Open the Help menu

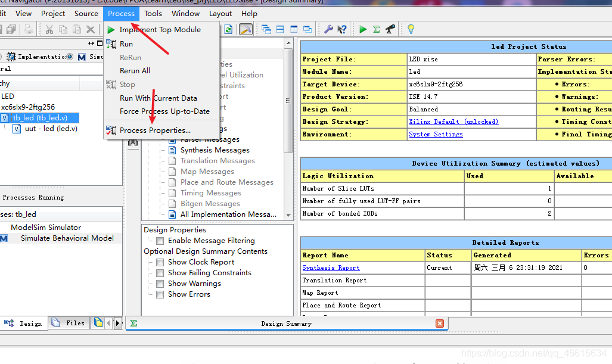[x=249, y=14]
